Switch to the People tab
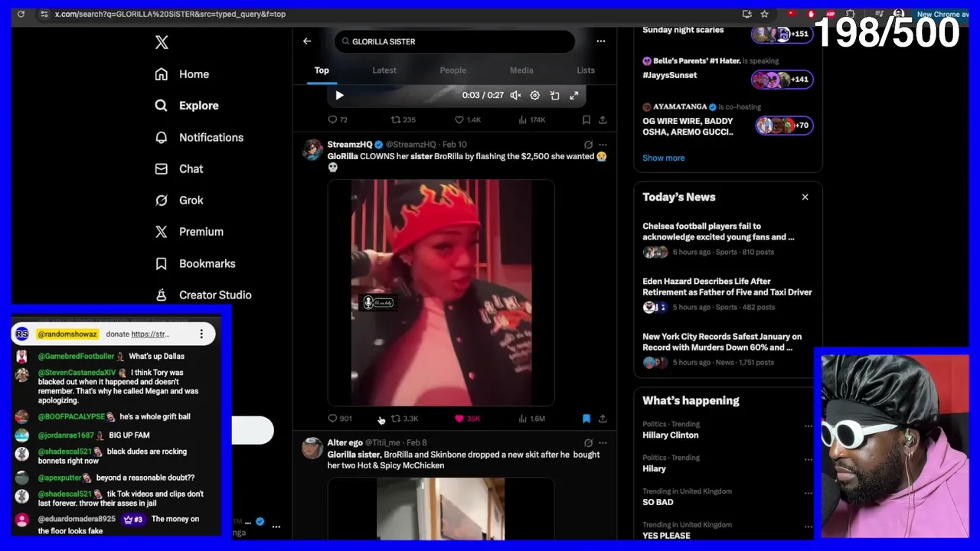Viewport: 980px width, 551px height. 452,70
